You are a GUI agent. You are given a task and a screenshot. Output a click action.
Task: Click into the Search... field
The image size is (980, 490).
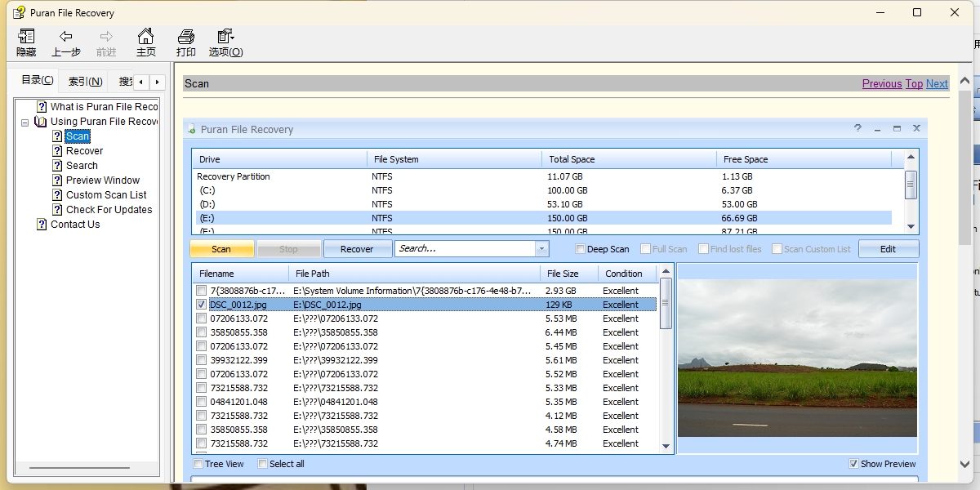pos(465,248)
